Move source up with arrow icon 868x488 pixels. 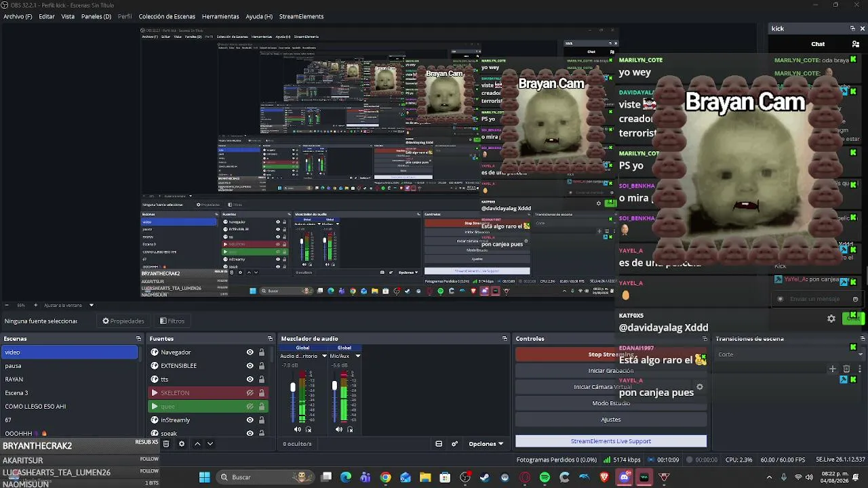(x=197, y=444)
